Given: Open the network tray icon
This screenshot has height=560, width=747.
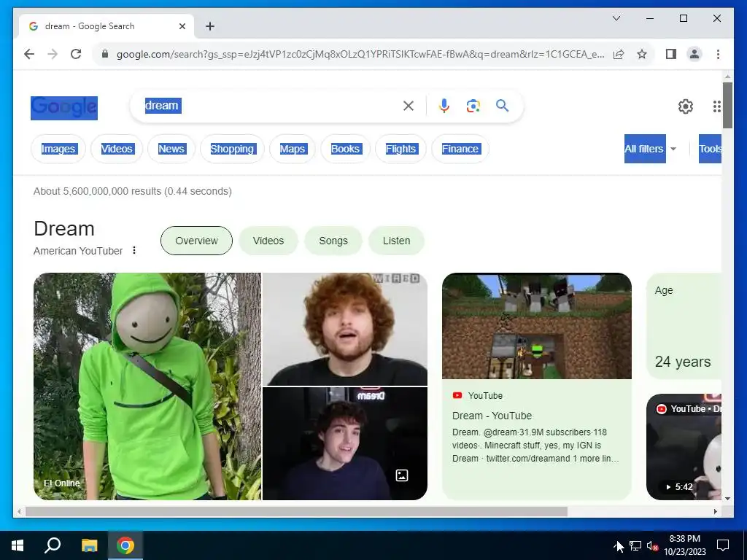Looking at the screenshot, I should (x=635, y=545).
